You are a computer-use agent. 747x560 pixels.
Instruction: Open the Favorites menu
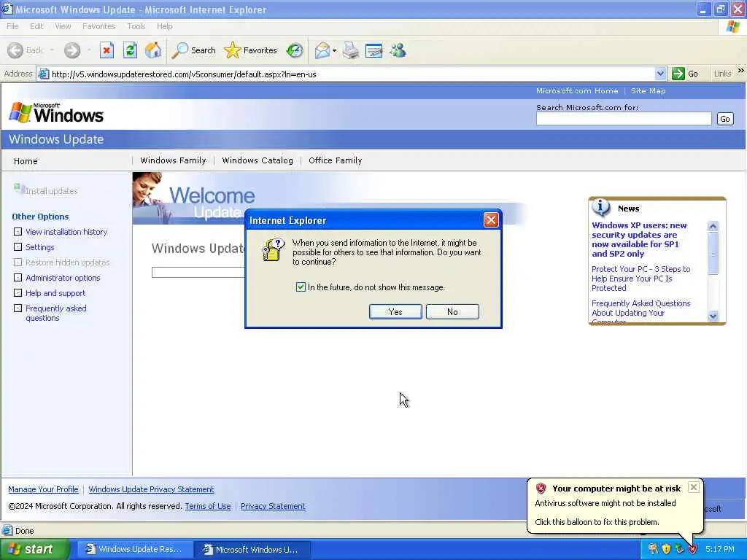(x=98, y=26)
